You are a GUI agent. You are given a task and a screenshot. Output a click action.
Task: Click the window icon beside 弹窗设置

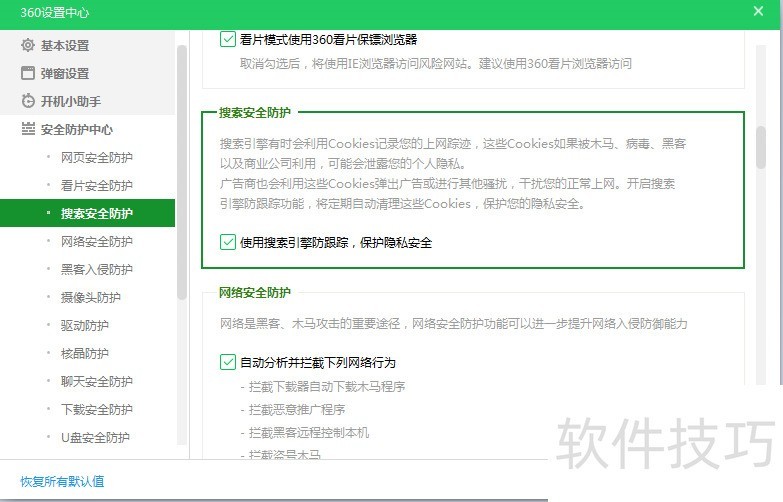(28, 73)
